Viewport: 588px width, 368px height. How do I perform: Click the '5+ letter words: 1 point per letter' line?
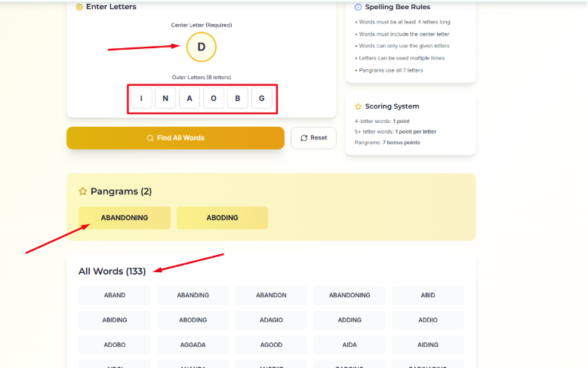coord(396,132)
